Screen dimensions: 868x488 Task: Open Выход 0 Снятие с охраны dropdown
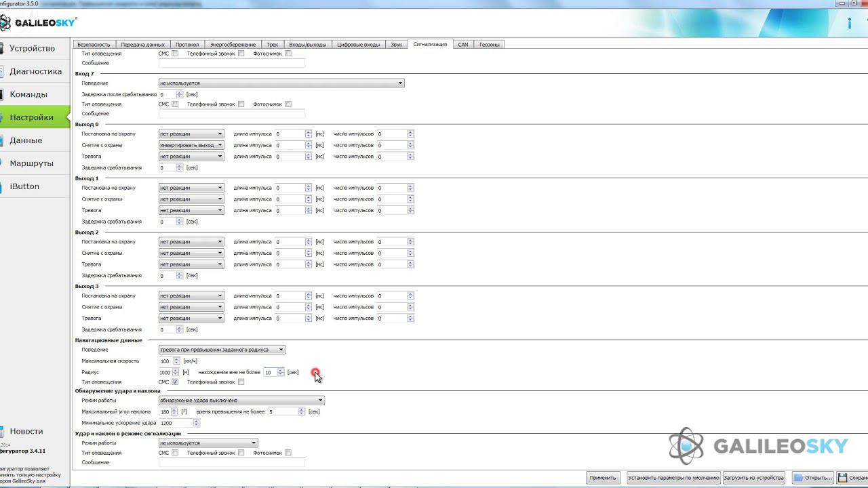(191, 145)
